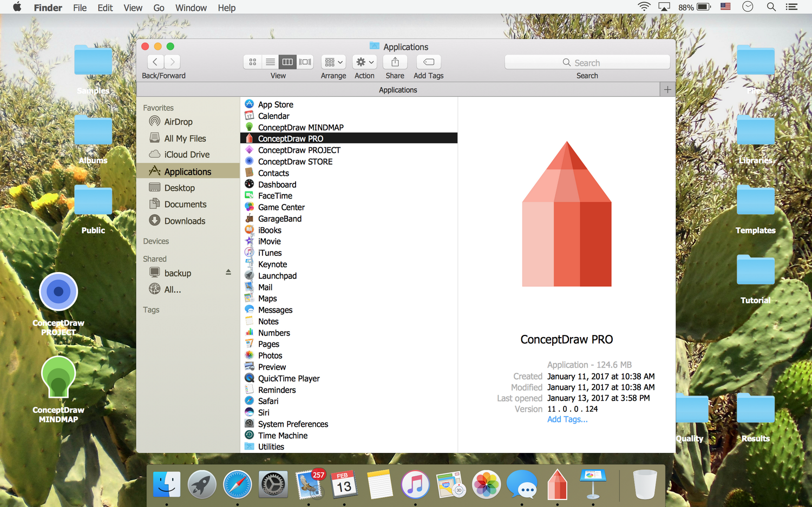Click inside the Search field
The width and height of the screenshot is (812, 507).
click(587, 62)
